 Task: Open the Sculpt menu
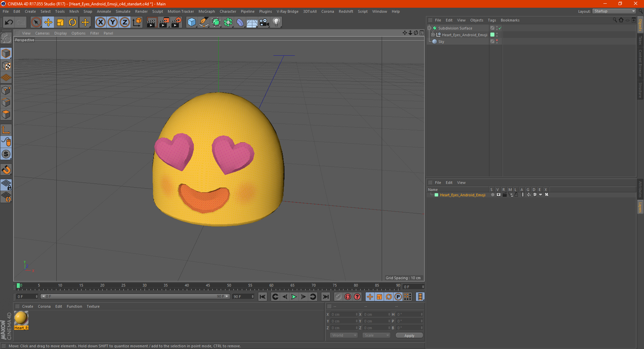(x=157, y=11)
